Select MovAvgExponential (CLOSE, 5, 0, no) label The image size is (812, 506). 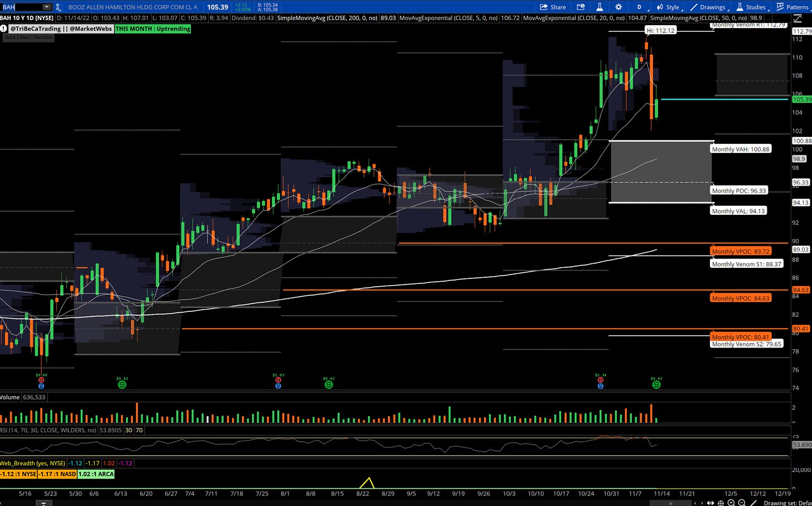coord(449,18)
